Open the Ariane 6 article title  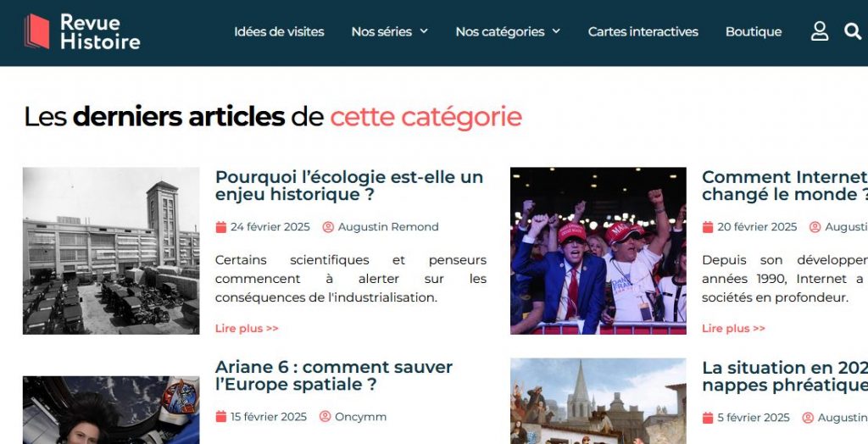coord(334,376)
